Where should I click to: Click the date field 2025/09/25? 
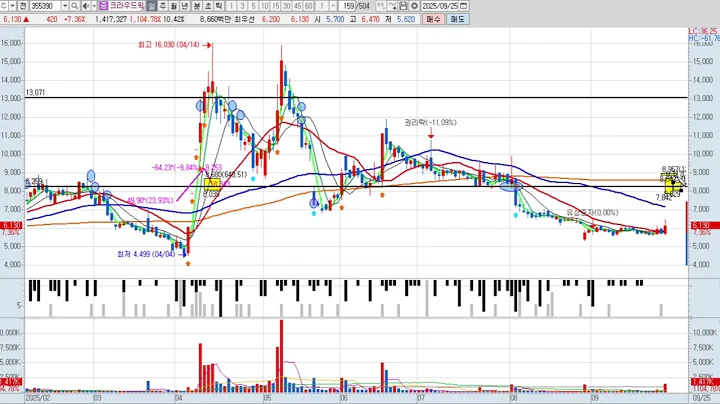click(x=440, y=6)
